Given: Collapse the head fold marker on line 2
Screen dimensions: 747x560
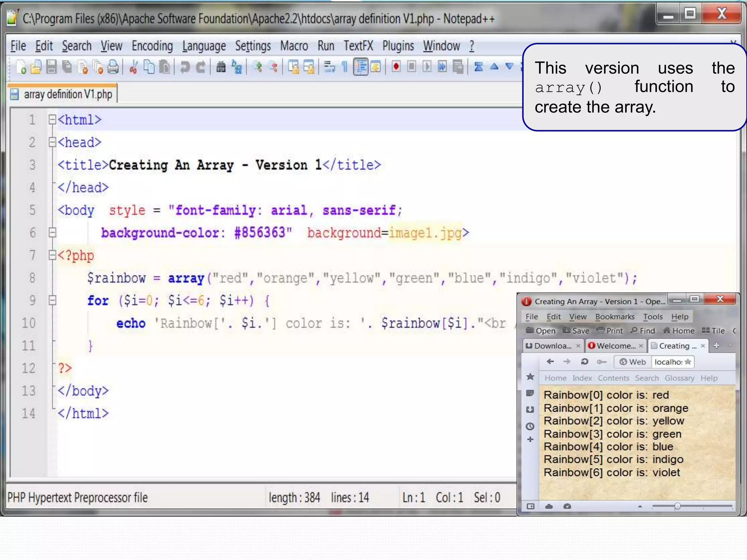Looking at the screenshot, I should click(x=52, y=142).
